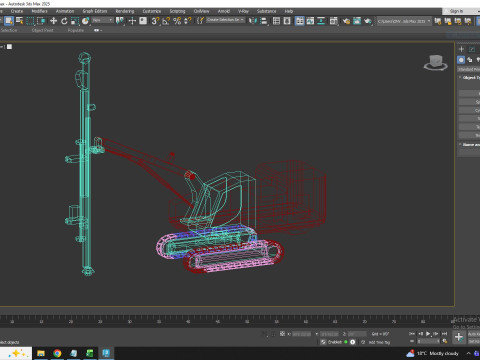Toggle Angle Snap

[x=166, y=21]
